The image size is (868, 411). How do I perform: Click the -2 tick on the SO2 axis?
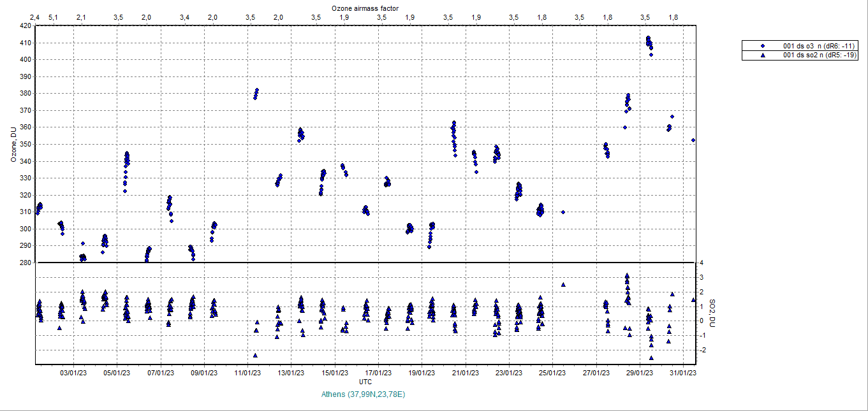point(701,350)
